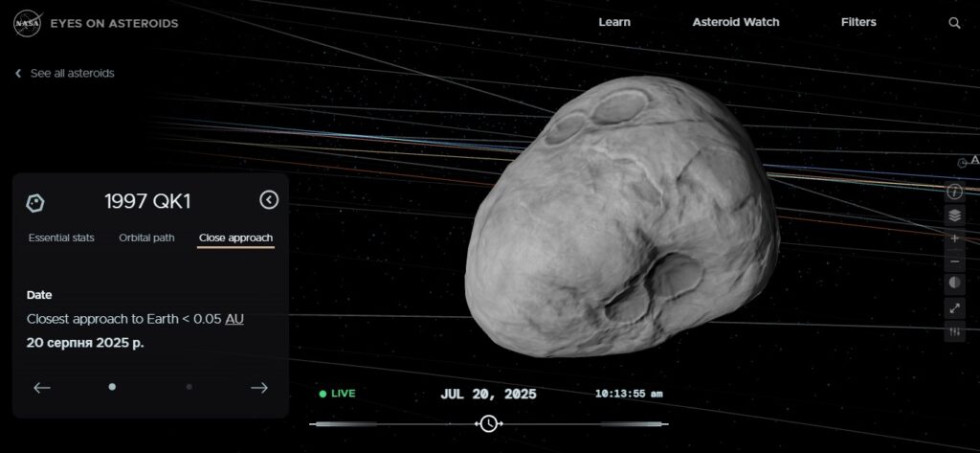Open the Asteroid Watch menu
Screen dimensions: 980x453
(736, 22)
